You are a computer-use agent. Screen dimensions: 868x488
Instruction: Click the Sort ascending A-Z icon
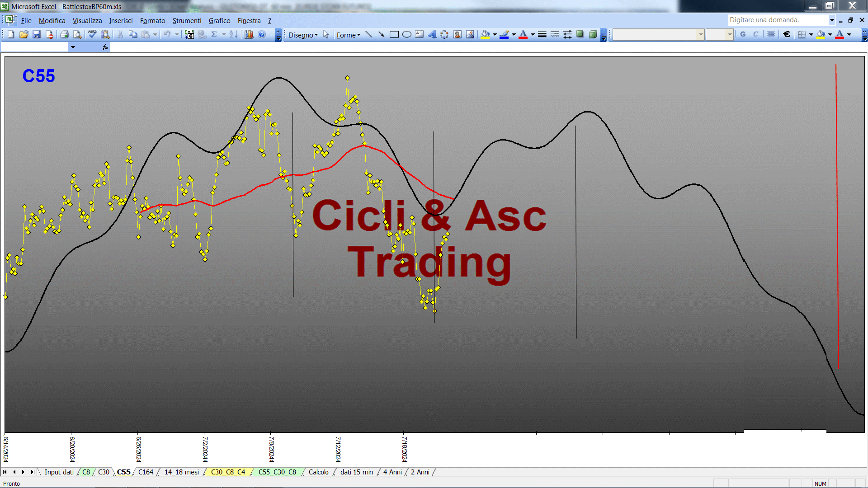(233, 34)
